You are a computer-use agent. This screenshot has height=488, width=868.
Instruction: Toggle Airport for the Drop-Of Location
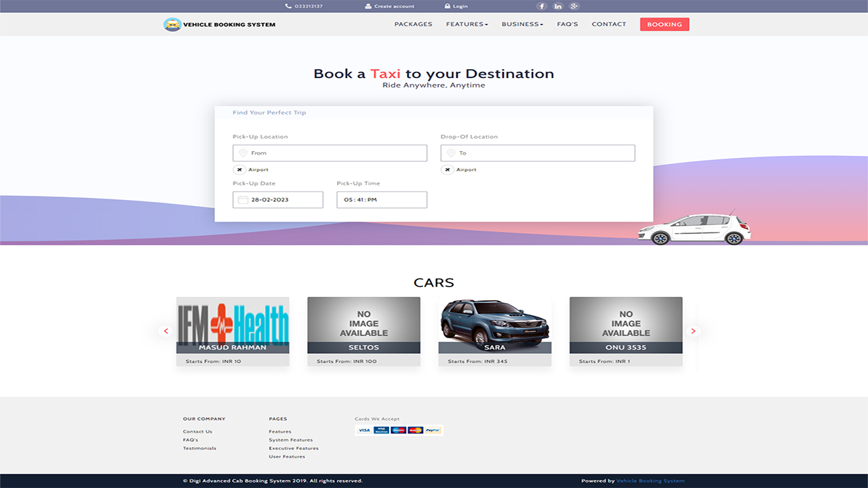447,169
